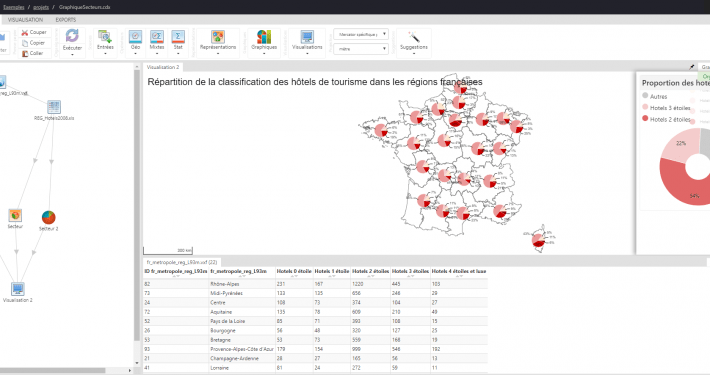Click the workflow panel scroll down arrow

(x=137, y=363)
